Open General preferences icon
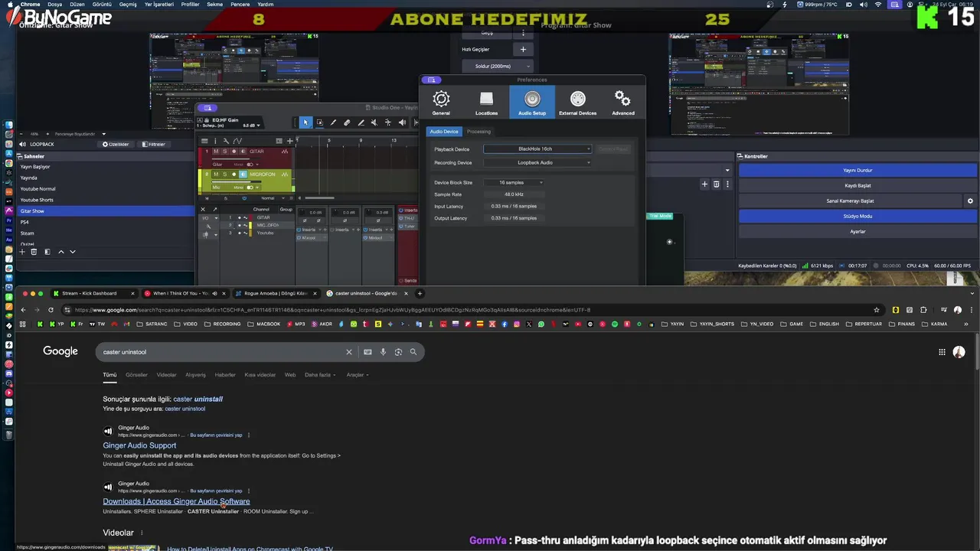 pos(441,102)
